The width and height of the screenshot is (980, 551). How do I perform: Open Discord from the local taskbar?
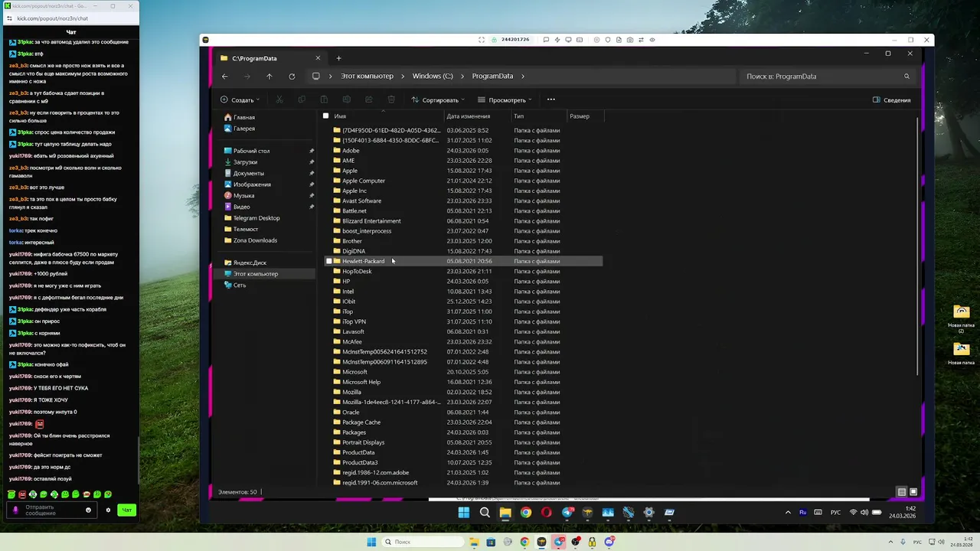click(609, 542)
